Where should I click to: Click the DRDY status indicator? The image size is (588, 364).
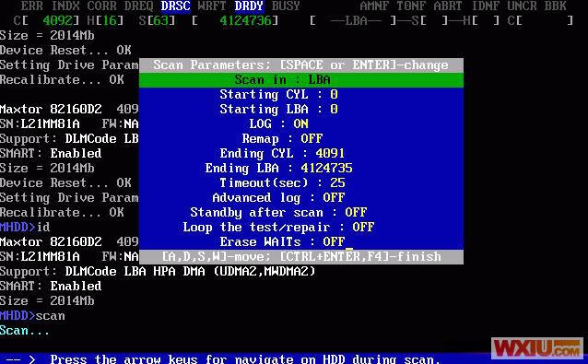(249, 6)
